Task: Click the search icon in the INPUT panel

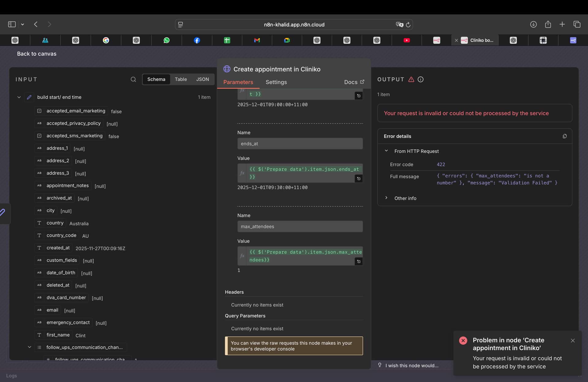Action: [133, 79]
